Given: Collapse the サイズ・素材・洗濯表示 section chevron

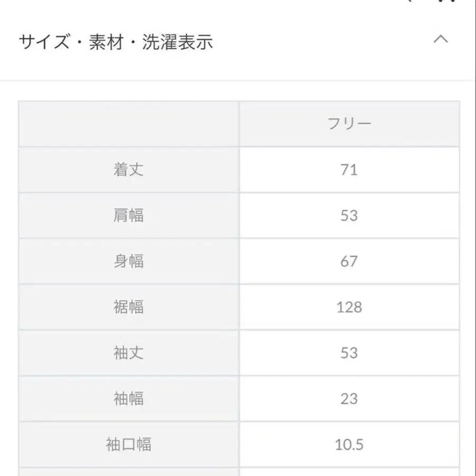Looking at the screenshot, I should coord(441,40).
